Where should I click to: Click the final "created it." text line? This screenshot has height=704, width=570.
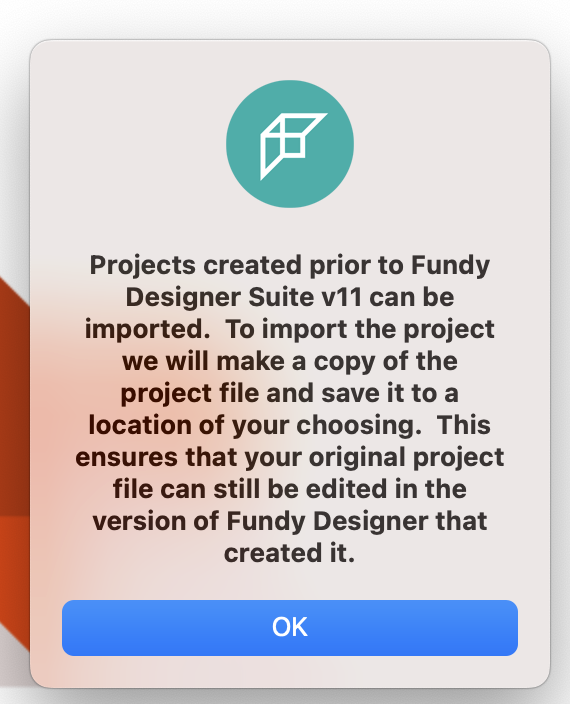[290, 553]
